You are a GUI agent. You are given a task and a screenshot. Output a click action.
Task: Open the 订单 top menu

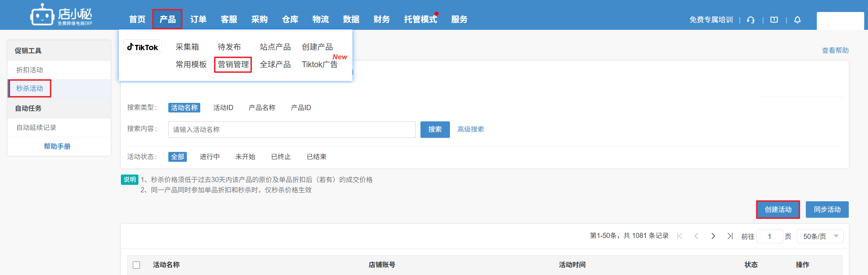[x=198, y=20]
